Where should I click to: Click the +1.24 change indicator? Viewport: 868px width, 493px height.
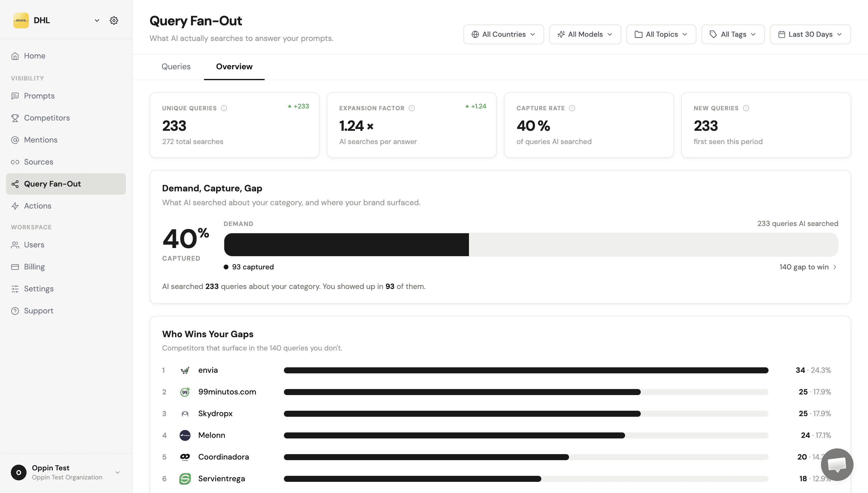[476, 106]
